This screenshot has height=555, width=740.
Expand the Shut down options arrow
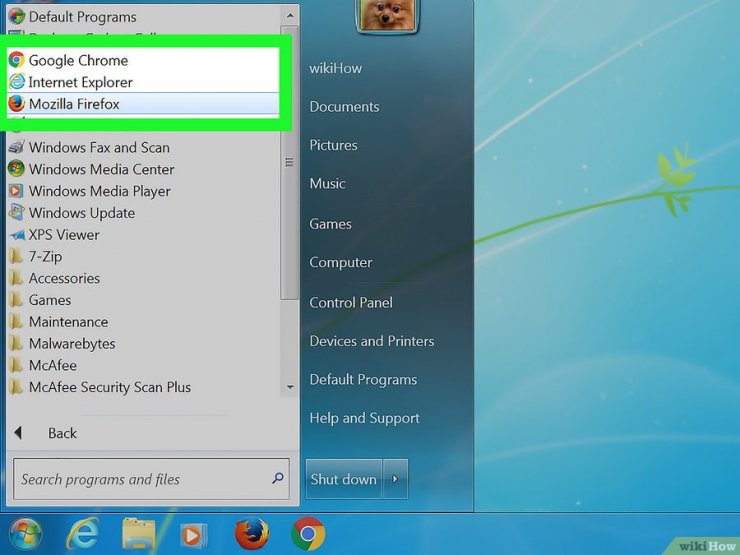[395, 479]
